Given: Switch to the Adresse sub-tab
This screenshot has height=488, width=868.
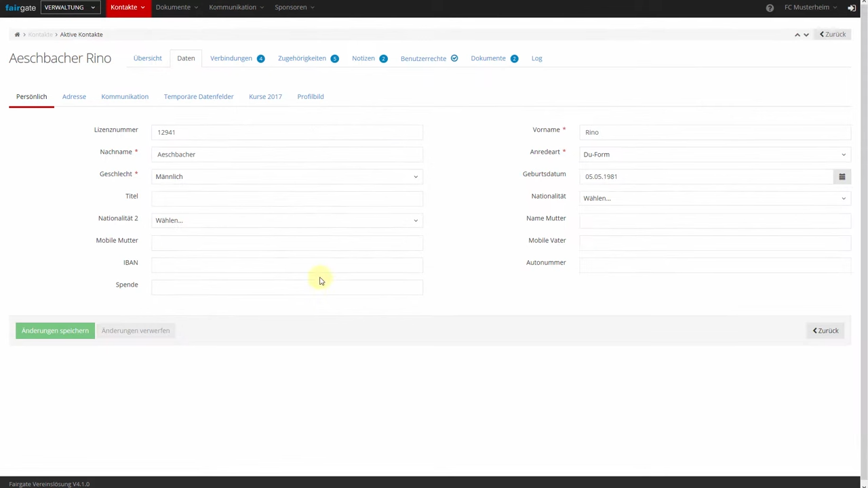Looking at the screenshot, I should (74, 96).
